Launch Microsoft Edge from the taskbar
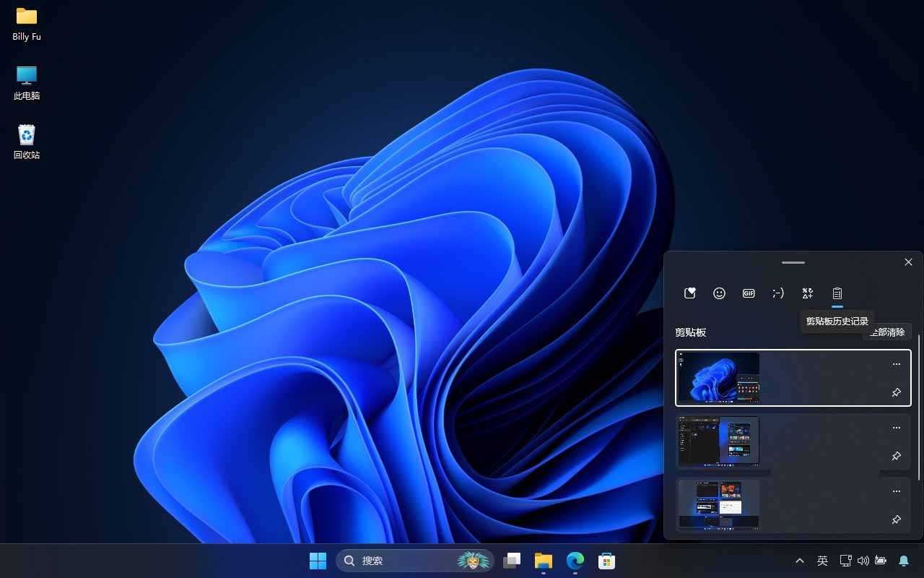Viewport: 924px width, 578px height. pyautogui.click(x=575, y=561)
